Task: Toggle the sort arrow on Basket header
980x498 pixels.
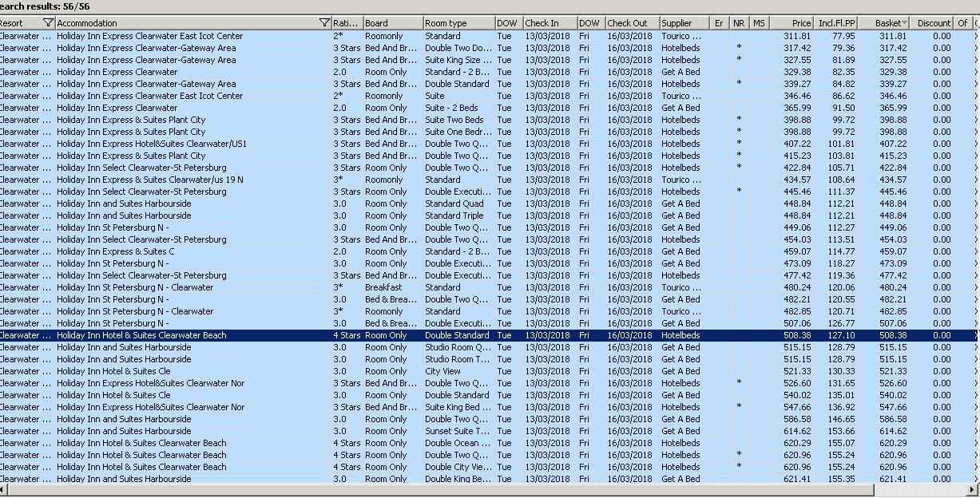Action: click(904, 23)
